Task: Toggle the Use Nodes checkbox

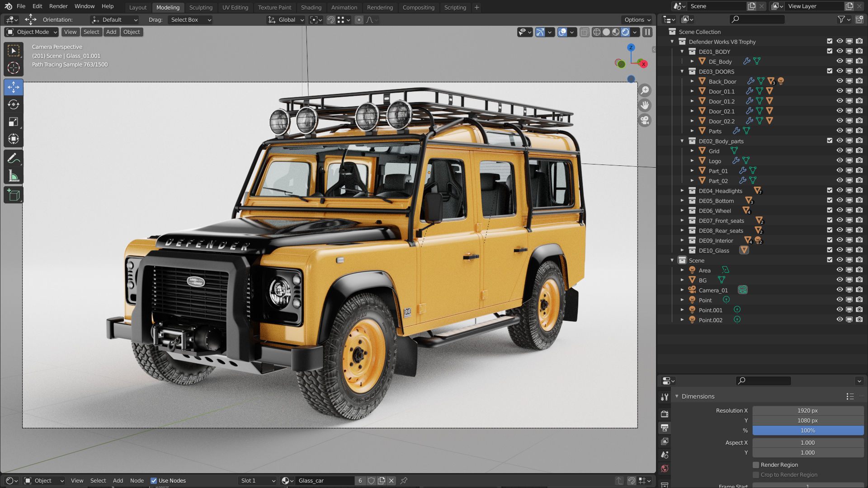Action: point(154,481)
